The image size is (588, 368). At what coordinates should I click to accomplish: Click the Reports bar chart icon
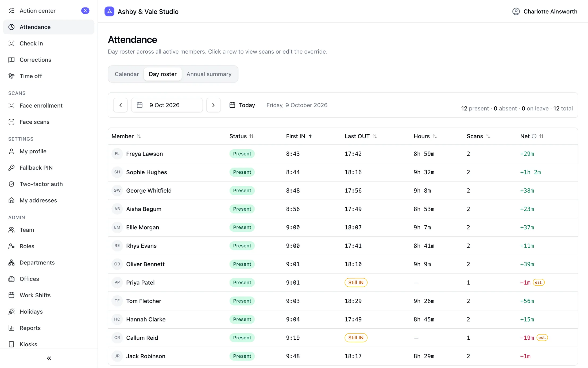click(x=11, y=328)
